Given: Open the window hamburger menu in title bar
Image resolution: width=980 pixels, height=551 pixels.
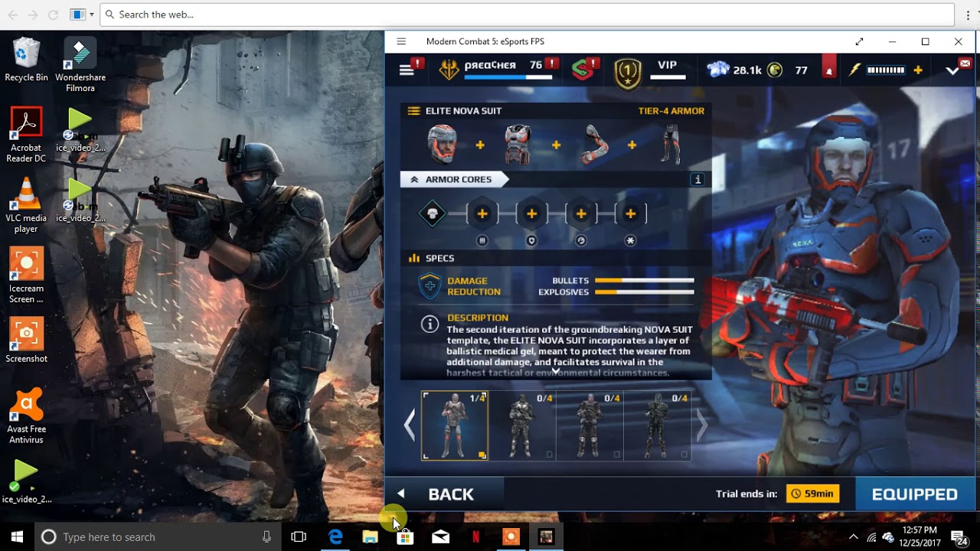Looking at the screenshot, I should pos(401,41).
